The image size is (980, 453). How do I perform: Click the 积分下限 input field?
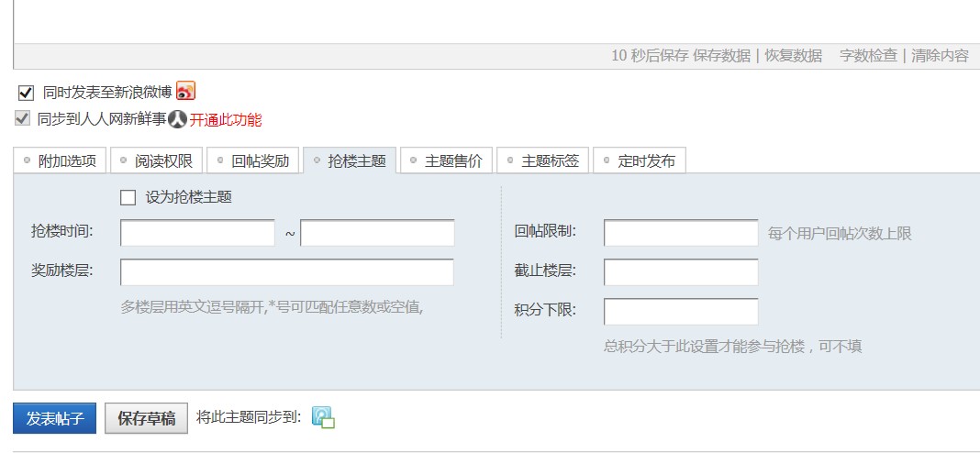tap(681, 312)
